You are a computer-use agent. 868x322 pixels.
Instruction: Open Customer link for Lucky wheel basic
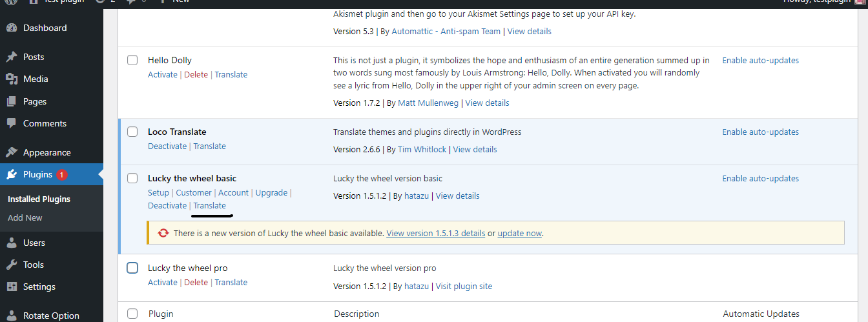point(194,192)
